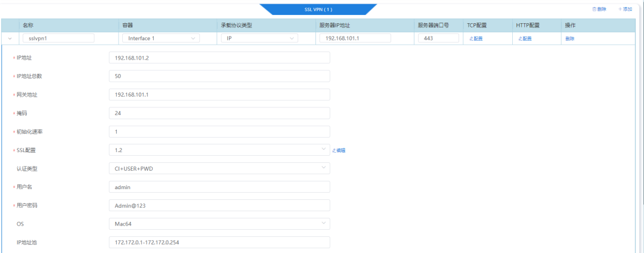The height and width of the screenshot is (253, 644).
Task: Open the 承载协议类型 dropdown showing IP
Action: point(259,38)
